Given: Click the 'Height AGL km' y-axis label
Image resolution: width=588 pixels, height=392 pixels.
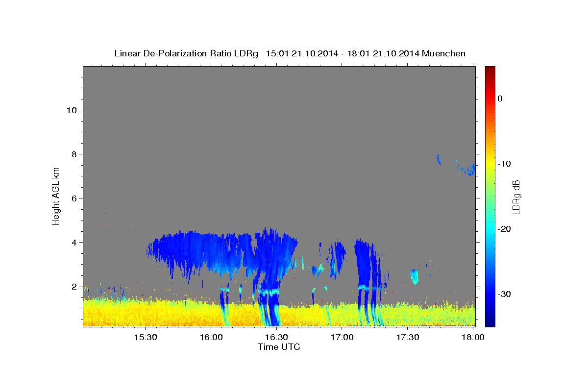Looking at the screenshot, I should point(56,196).
